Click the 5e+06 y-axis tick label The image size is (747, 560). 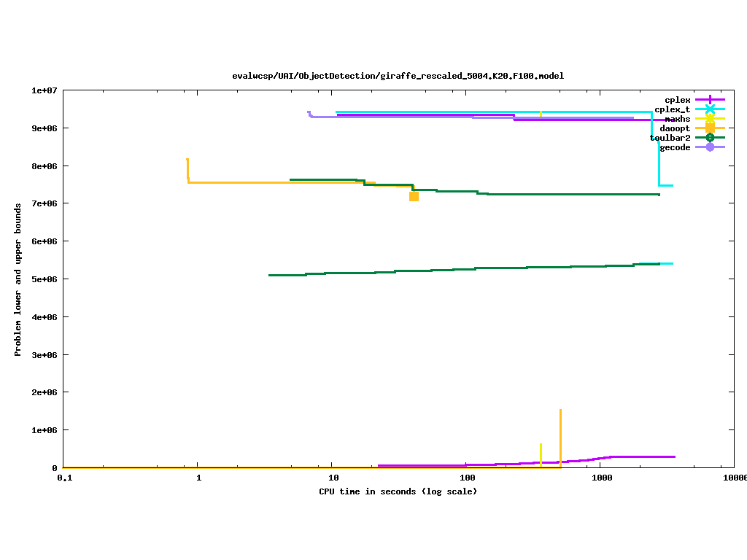pyautogui.click(x=44, y=279)
